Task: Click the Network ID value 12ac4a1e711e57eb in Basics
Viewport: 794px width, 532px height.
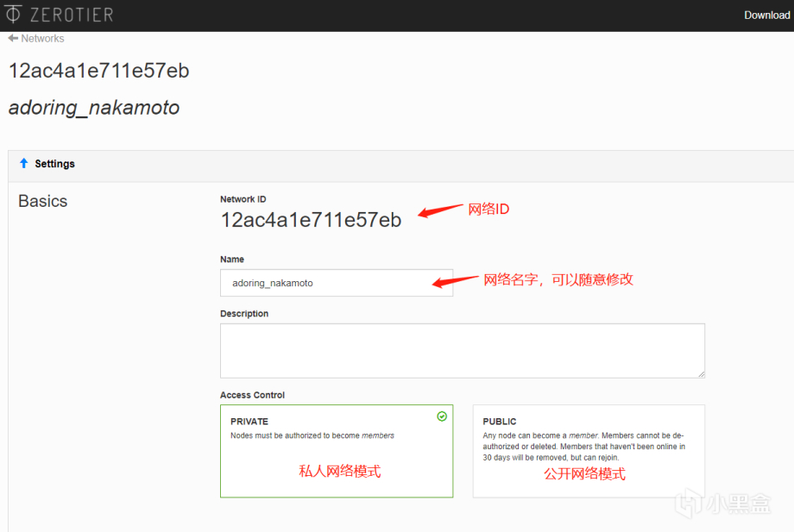Action: point(311,220)
